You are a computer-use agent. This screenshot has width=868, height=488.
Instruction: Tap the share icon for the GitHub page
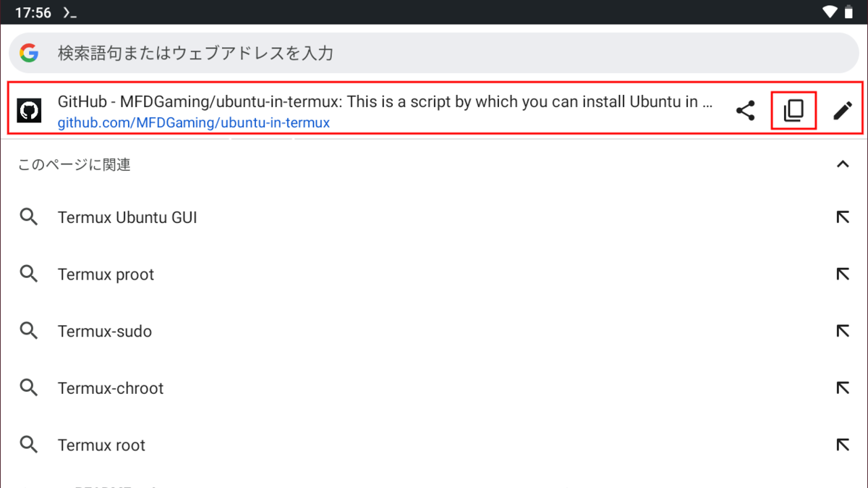(745, 111)
